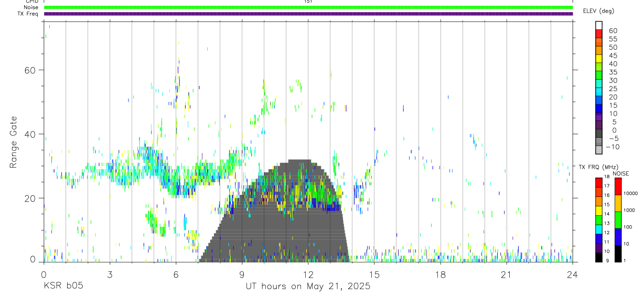Click the "10000" label on NOISE scale
Image resolution: width=644 pixels, height=297 pixels.
click(631, 194)
